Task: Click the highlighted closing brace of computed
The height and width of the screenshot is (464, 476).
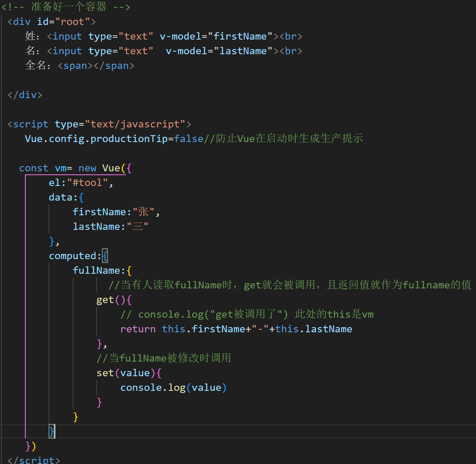Action: pos(52,431)
